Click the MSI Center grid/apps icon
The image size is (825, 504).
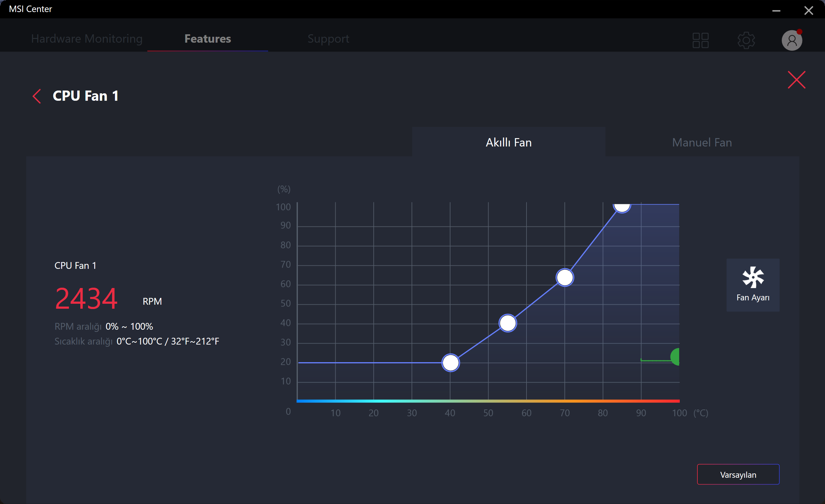[701, 39]
